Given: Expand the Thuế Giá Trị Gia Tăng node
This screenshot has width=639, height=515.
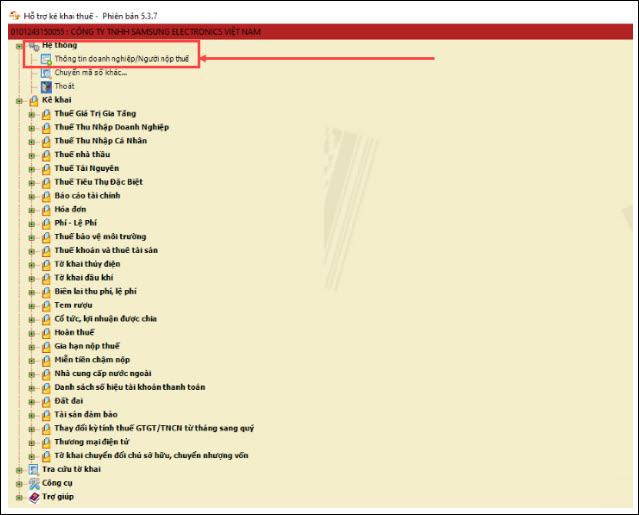Looking at the screenshot, I should point(31,115).
